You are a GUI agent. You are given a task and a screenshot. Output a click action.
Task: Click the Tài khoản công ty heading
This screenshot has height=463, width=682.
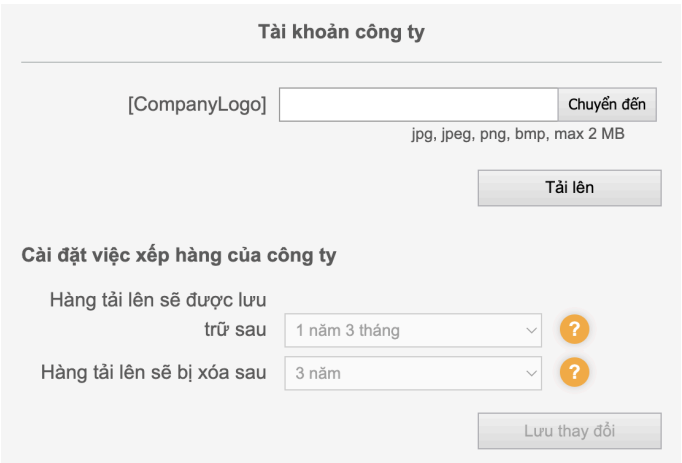click(342, 33)
